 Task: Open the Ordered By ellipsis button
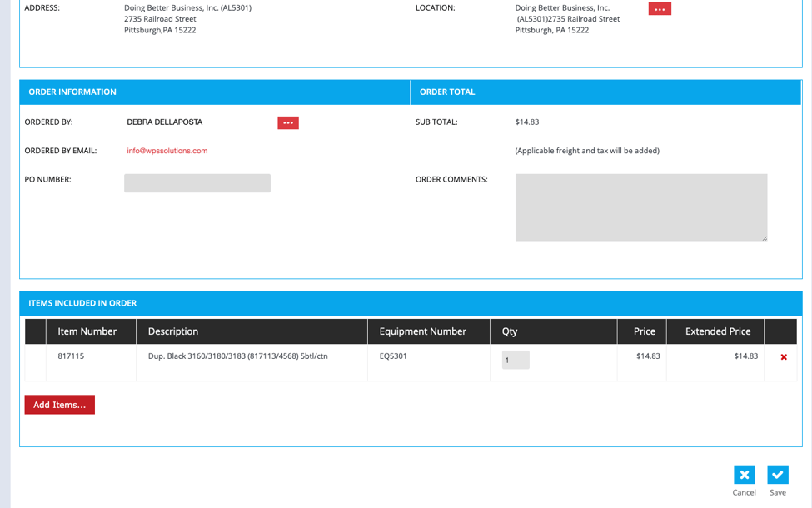[288, 122]
